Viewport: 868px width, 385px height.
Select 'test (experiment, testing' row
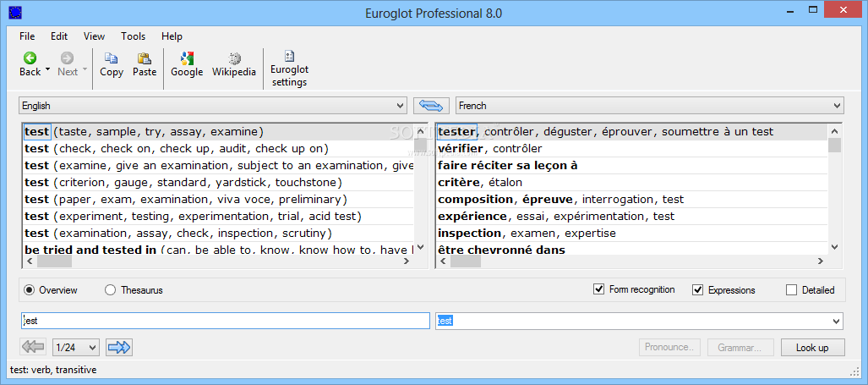tap(219, 216)
